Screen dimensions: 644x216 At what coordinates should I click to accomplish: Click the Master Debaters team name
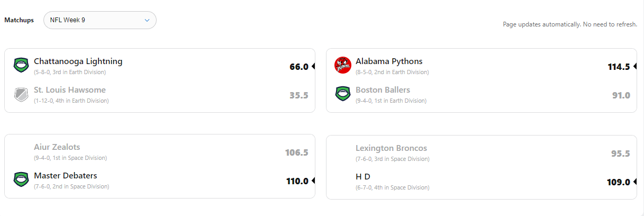tap(65, 176)
